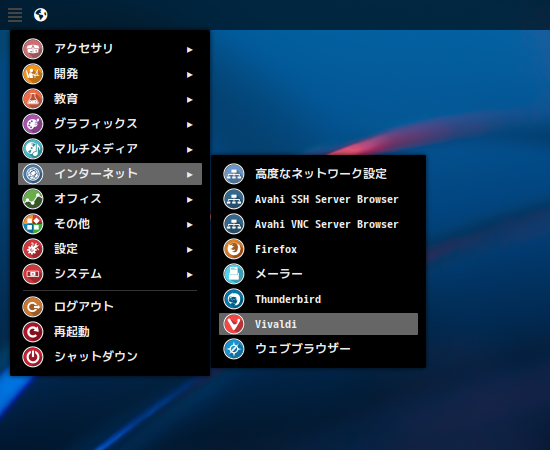
Task: Choose the 再起動 label
Action: tap(72, 332)
